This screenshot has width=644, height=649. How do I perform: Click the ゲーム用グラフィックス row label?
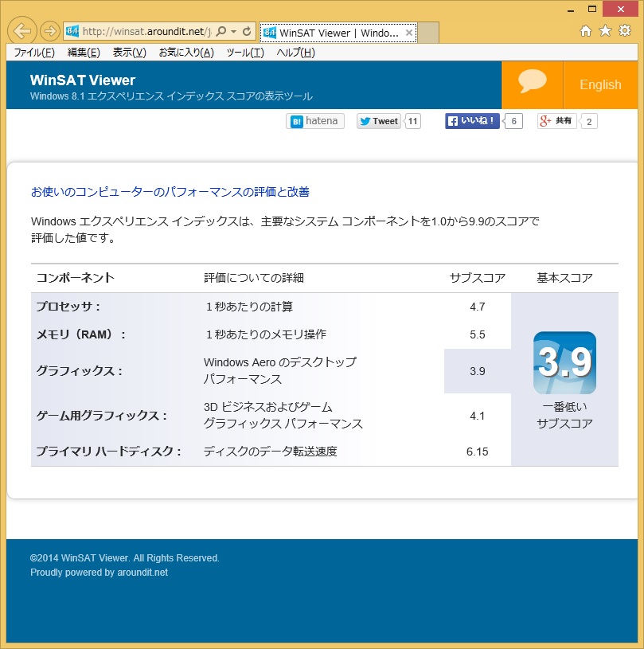102,416
